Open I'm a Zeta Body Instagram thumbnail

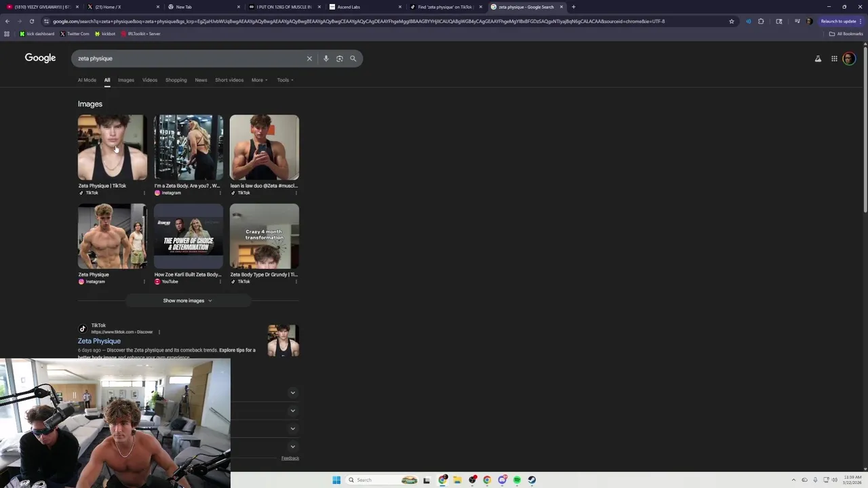point(188,147)
